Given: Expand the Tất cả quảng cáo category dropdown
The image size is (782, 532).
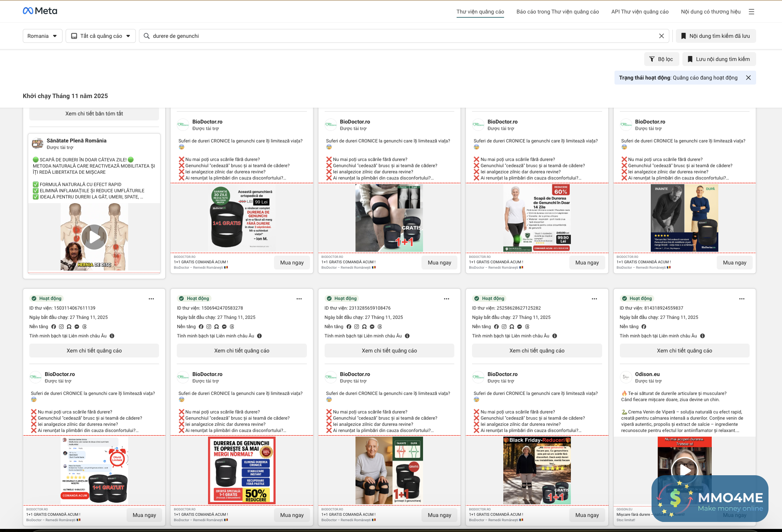Looking at the screenshot, I should pyautogui.click(x=101, y=36).
